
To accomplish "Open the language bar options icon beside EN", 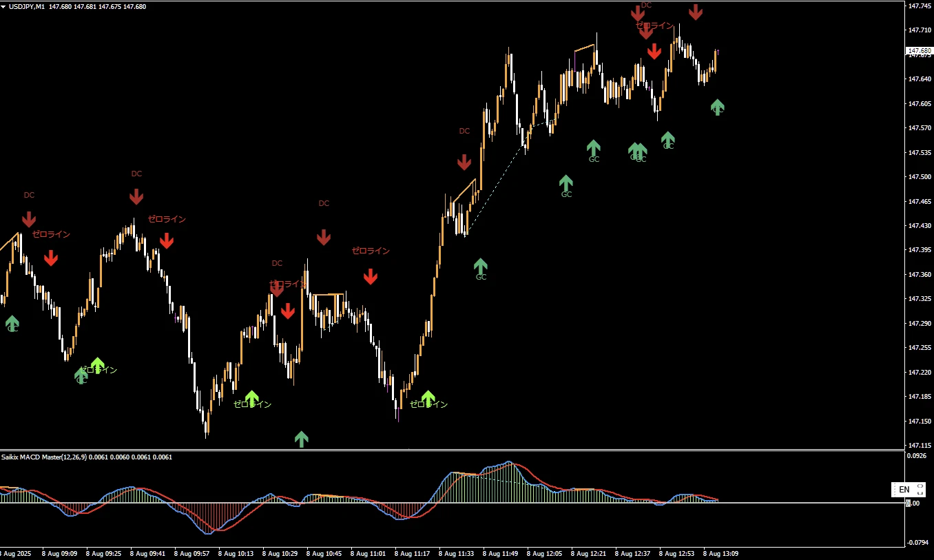I will 920,490.
